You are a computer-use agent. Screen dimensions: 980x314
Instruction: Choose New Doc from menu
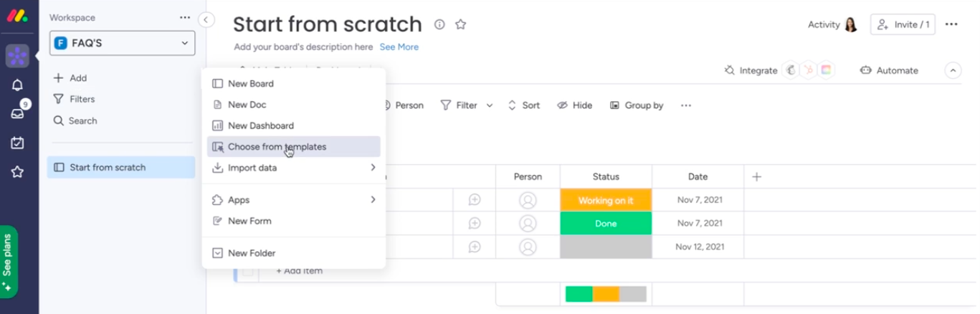point(293,105)
